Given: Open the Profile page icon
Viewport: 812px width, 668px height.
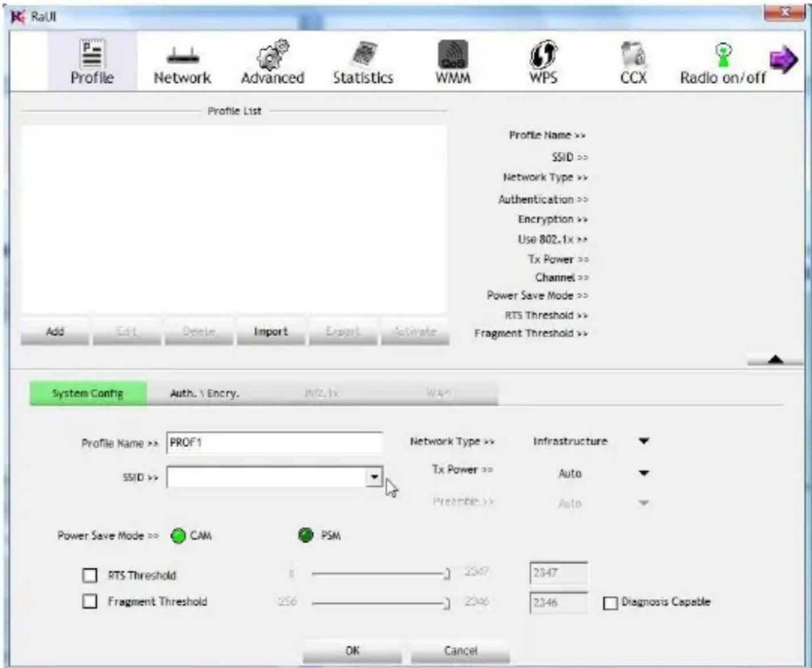Looking at the screenshot, I should [92, 53].
